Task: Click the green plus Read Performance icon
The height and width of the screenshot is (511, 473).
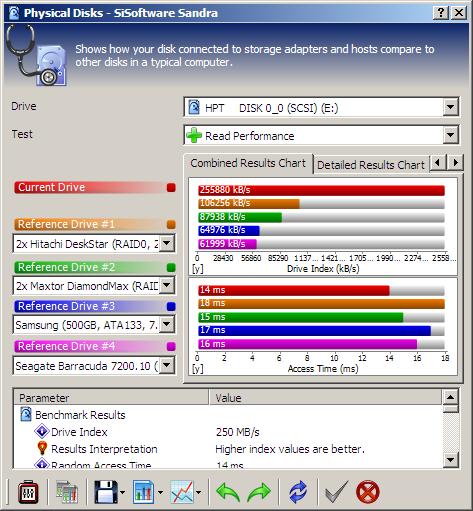Action: [x=194, y=135]
